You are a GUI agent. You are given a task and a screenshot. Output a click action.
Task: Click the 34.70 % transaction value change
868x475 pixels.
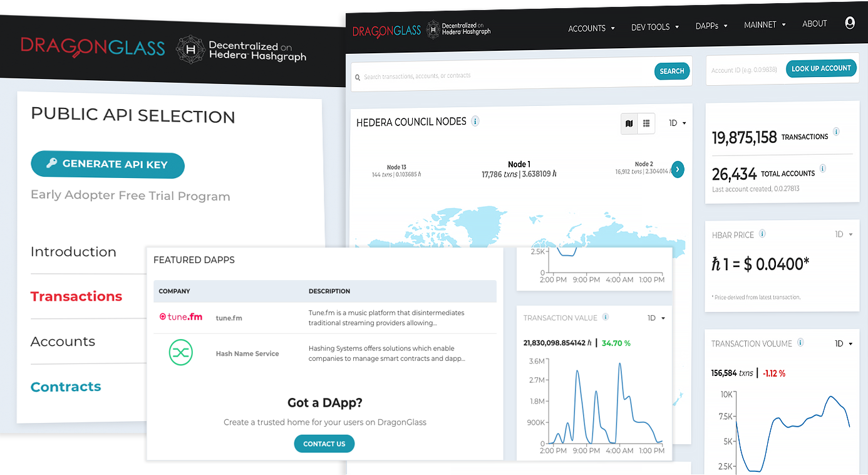[x=616, y=343]
